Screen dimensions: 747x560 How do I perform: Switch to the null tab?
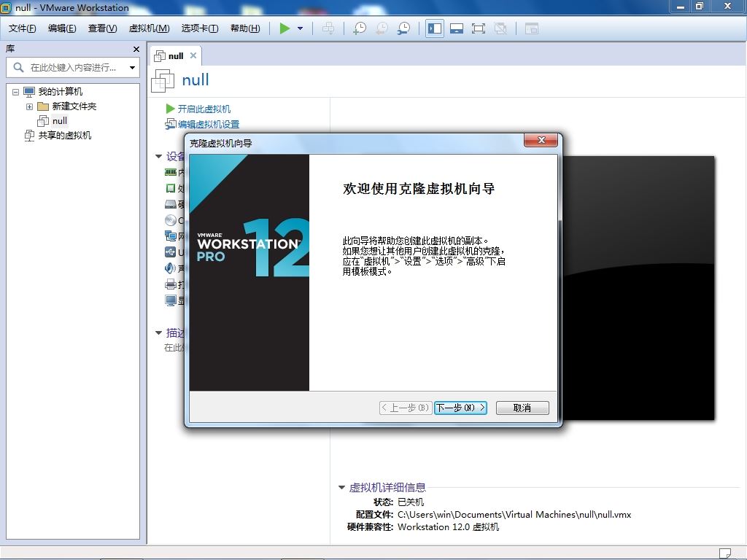176,56
